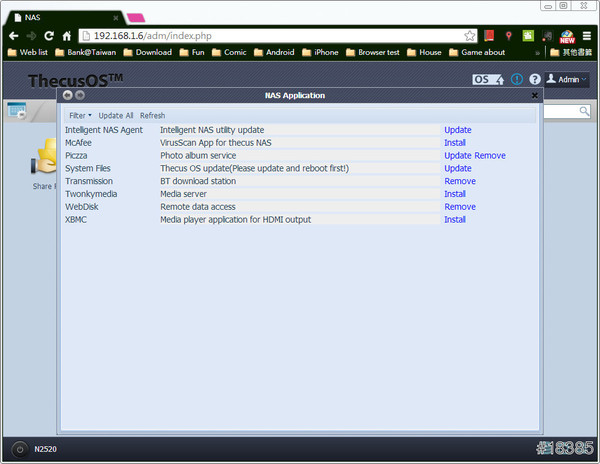Open the blue alert notification icon

click(517, 80)
